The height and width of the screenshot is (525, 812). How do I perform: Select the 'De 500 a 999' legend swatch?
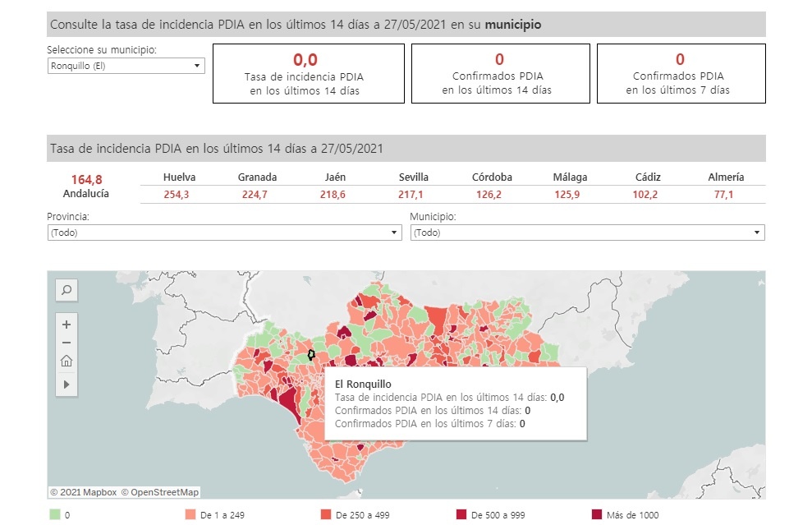click(461, 515)
